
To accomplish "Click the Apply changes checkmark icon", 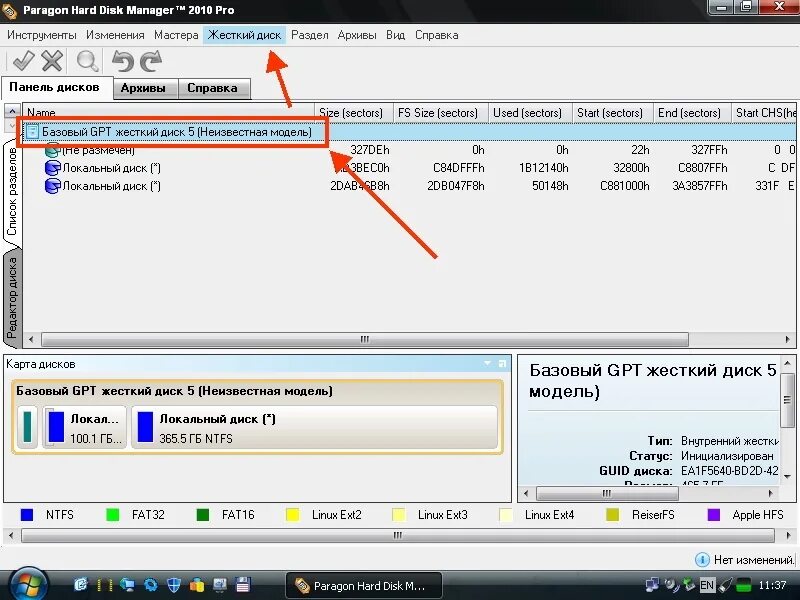I will pos(25,61).
